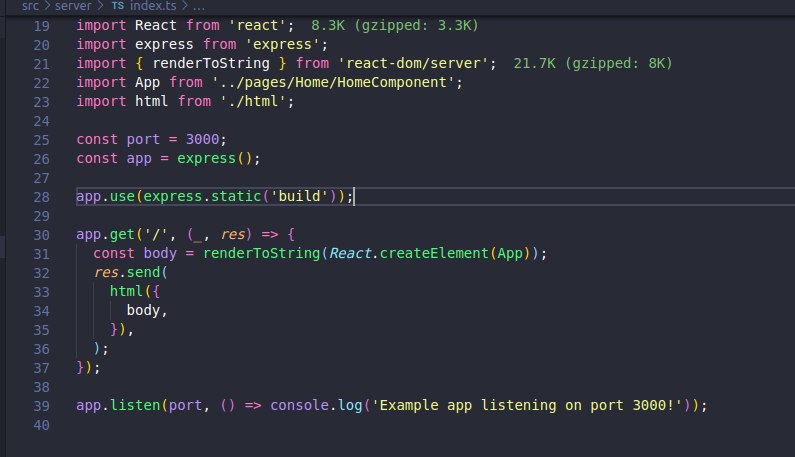Click line number 21 in the gutter
The image size is (795, 457).
coord(42,64)
